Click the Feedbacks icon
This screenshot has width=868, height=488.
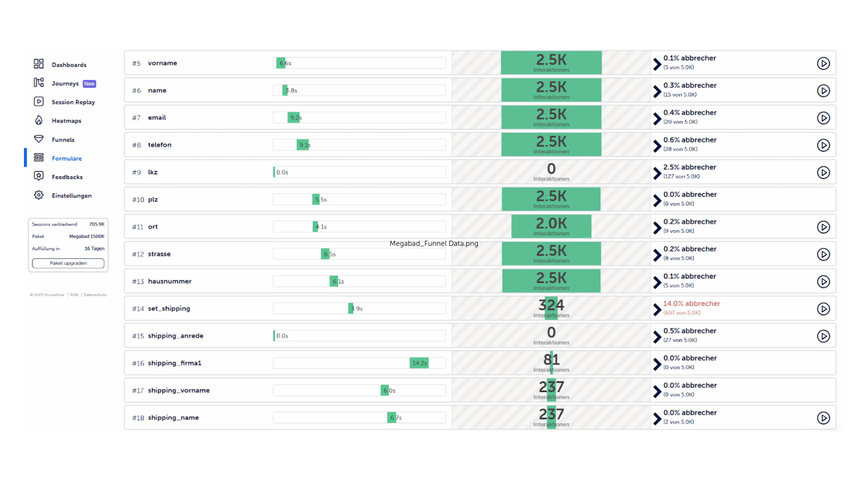39,176
